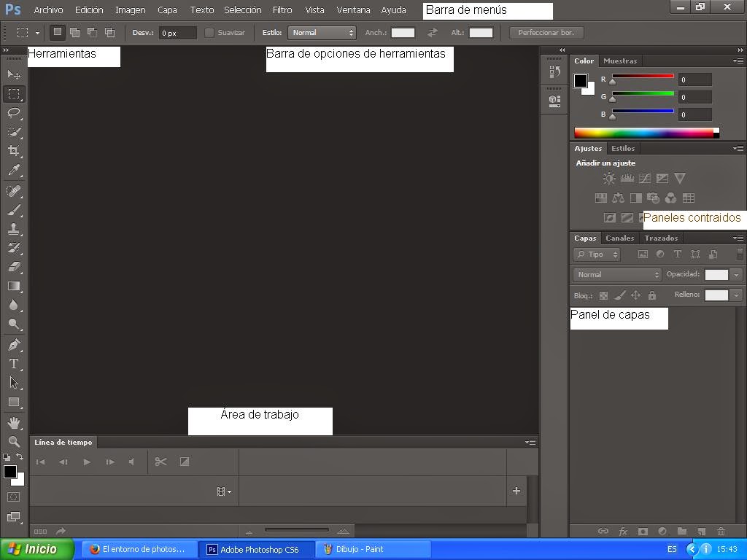Viewport: 747px width, 560px height.
Task: Switch to Dibujo - Paint on the taskbar
Action: tap(373, 549)
